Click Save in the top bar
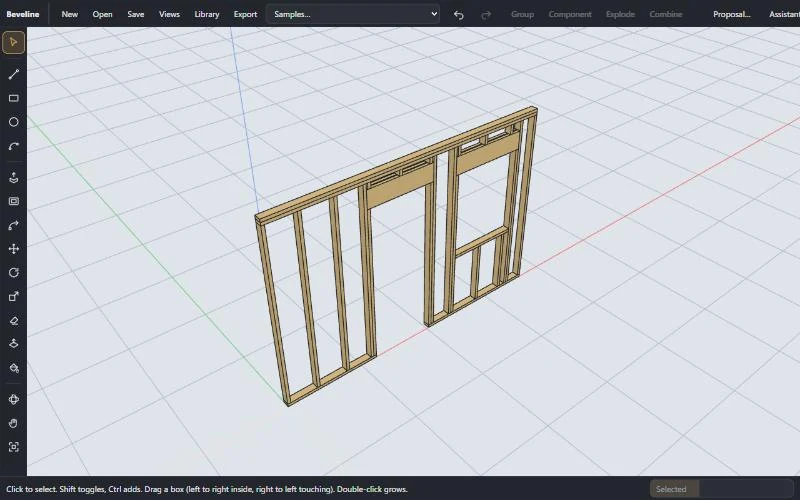Viewport: 800px width, 500px height. click(135, 14)
